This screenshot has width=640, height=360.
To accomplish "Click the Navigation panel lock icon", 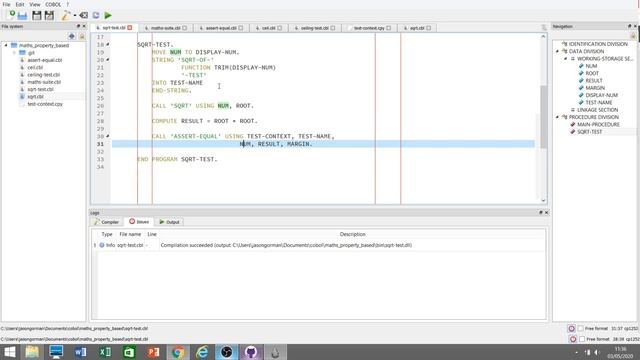I will [633, 36].
